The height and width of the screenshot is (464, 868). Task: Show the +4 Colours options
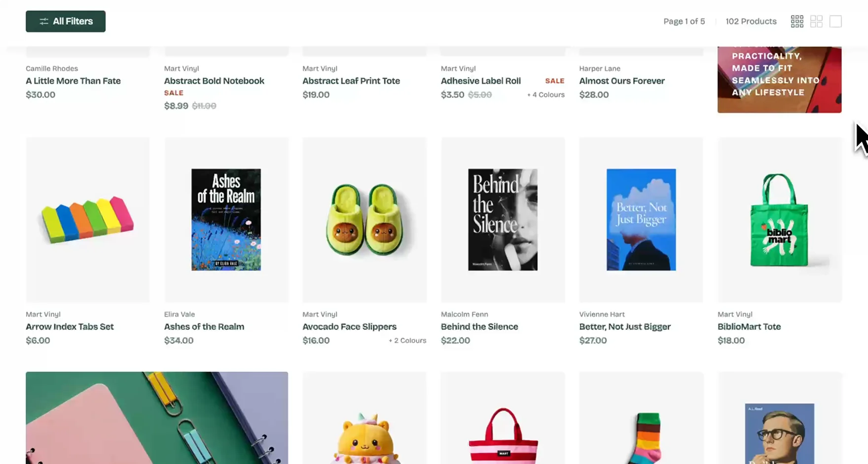pos(545,95)
